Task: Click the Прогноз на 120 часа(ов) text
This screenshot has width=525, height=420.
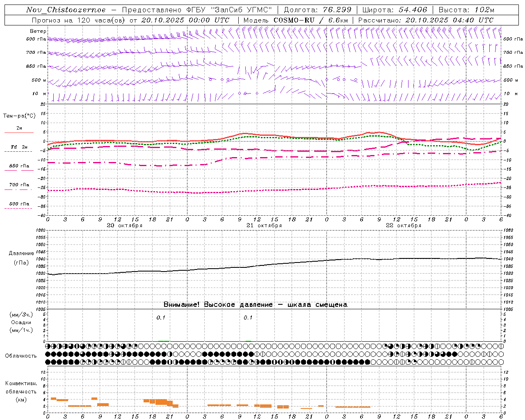Action: [79, 20]
